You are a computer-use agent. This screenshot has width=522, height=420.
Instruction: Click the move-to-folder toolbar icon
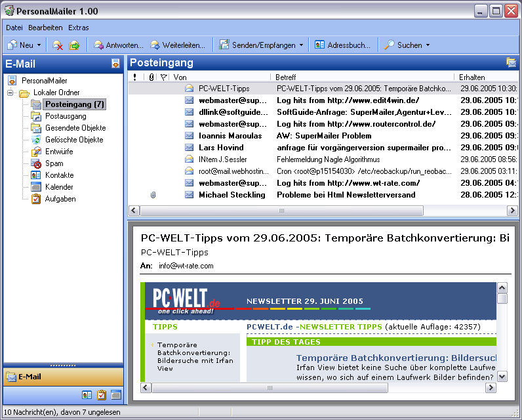(74, 45)
